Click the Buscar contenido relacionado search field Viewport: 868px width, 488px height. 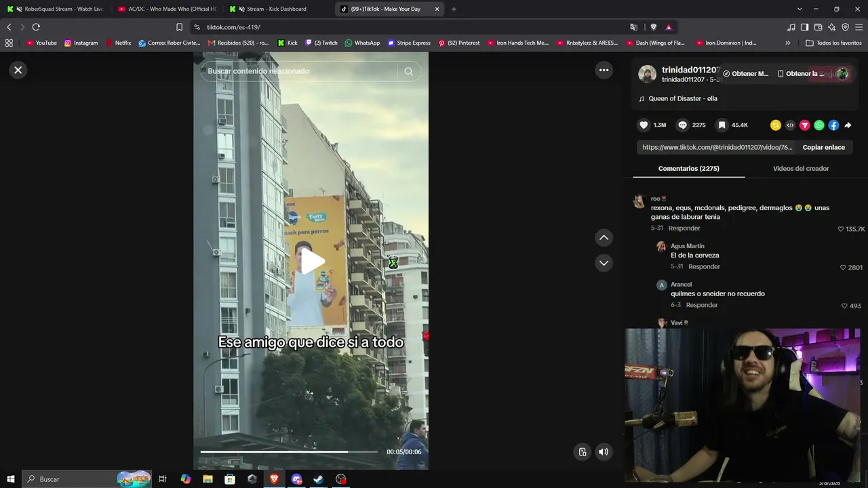tap(298, 71)
